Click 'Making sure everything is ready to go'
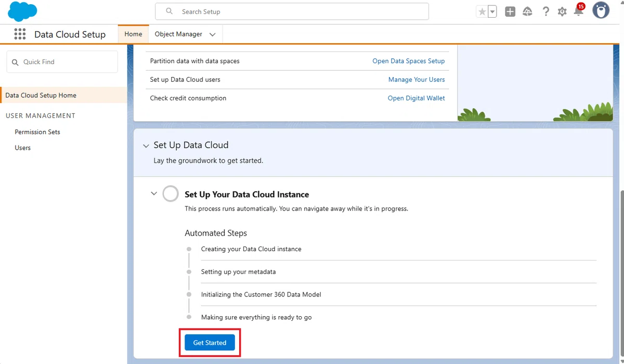 click(256, 317)
